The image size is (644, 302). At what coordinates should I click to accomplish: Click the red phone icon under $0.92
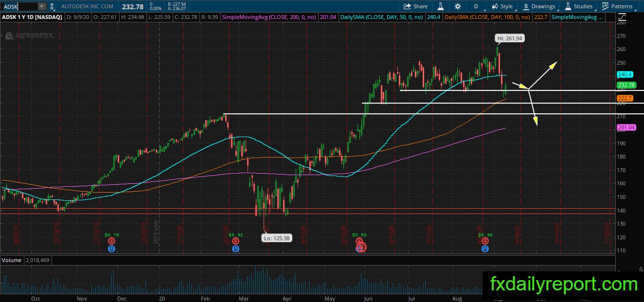[235, 241]
